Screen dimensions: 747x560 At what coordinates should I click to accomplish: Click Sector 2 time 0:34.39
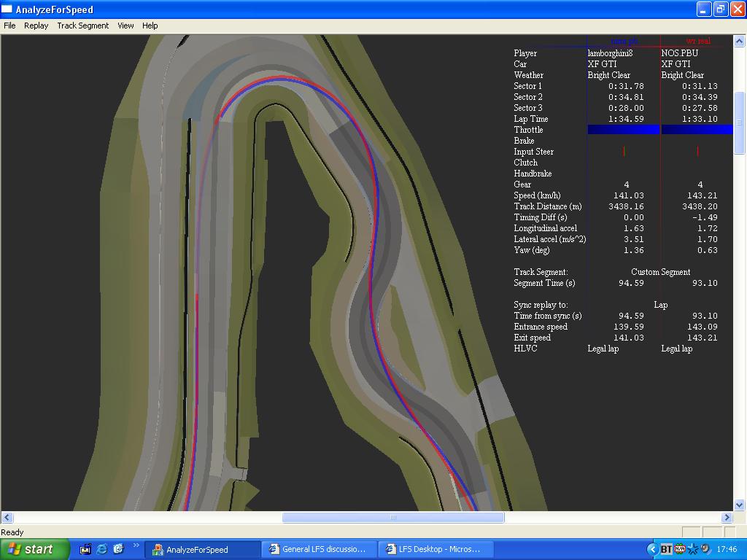(x=700, y=97)
